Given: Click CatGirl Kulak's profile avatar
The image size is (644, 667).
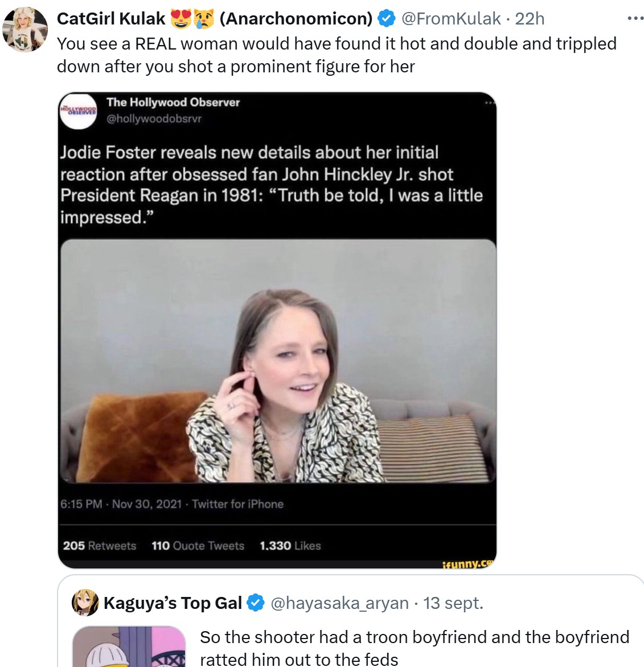Looking at the screenshot, I should tap(24, 30).
